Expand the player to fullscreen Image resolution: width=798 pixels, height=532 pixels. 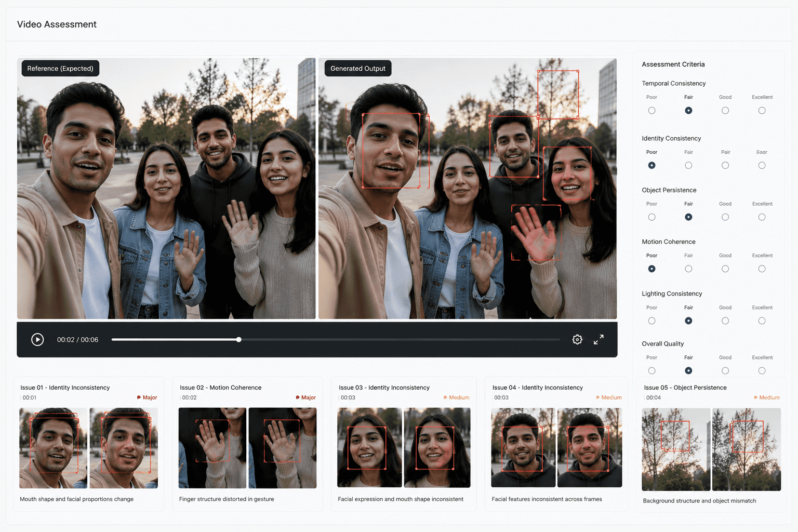(x=598, y=339)
